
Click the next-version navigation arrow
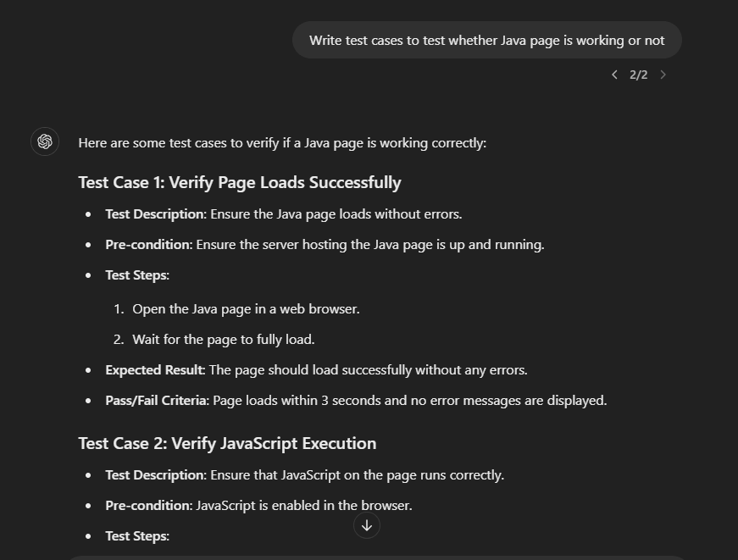(663, 75)
